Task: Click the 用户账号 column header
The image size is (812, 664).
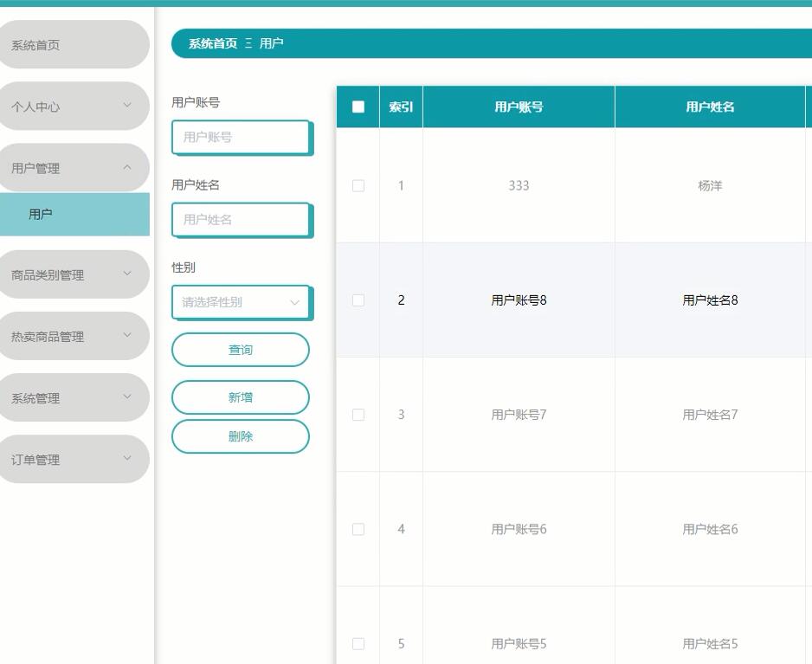Action: click(519, 106)
